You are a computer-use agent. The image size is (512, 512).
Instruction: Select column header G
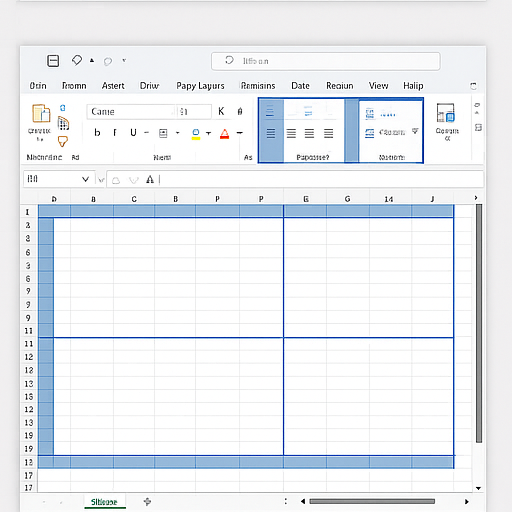[347, 199]
